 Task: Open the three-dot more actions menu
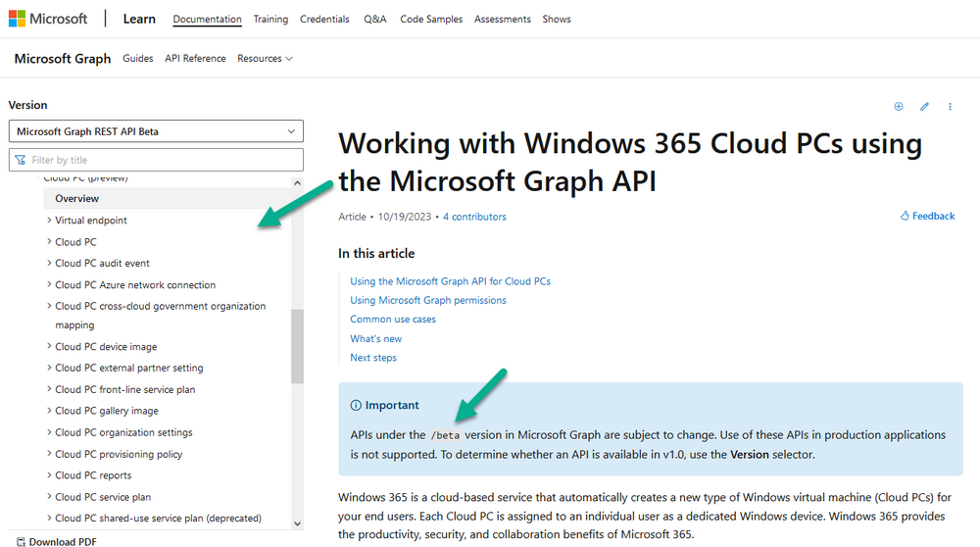950,106
